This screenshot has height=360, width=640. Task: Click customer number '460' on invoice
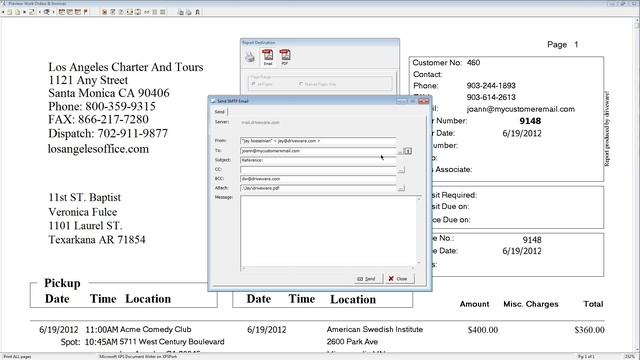(473, 62)
